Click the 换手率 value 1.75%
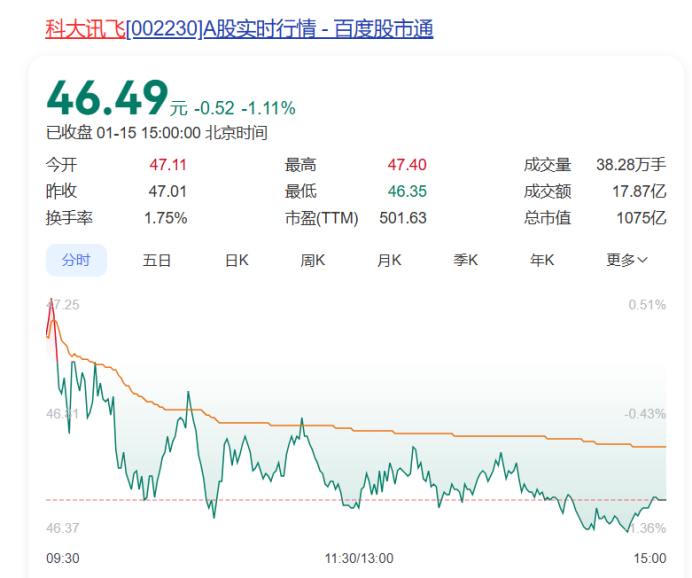 [x=166, y=218]
